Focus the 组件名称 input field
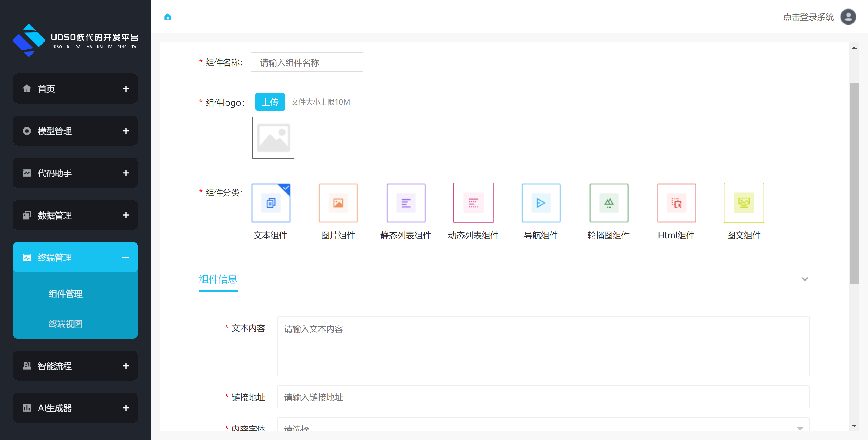This screenshot has height=440, width=868. pos(307,62)
